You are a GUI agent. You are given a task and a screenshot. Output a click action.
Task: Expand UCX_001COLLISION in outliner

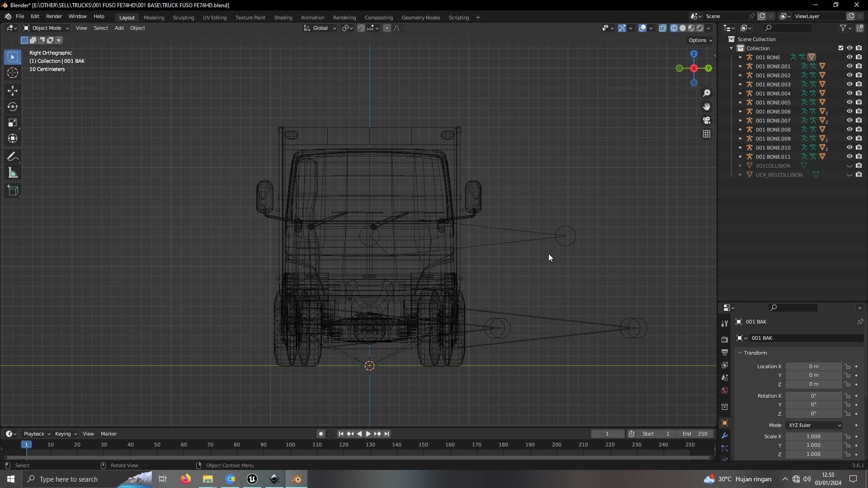[741, 175]
